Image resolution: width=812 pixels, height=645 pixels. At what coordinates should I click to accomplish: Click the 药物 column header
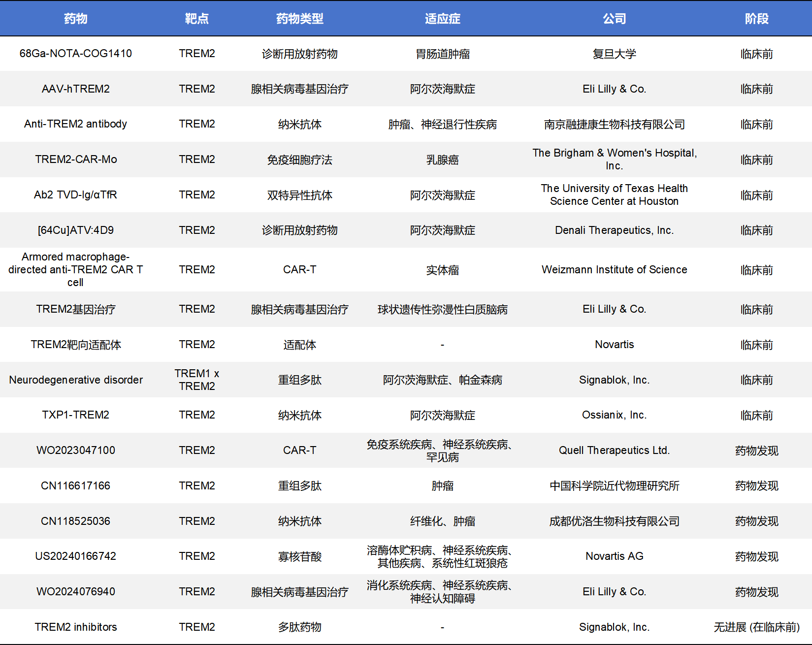(x=75, y=19)
